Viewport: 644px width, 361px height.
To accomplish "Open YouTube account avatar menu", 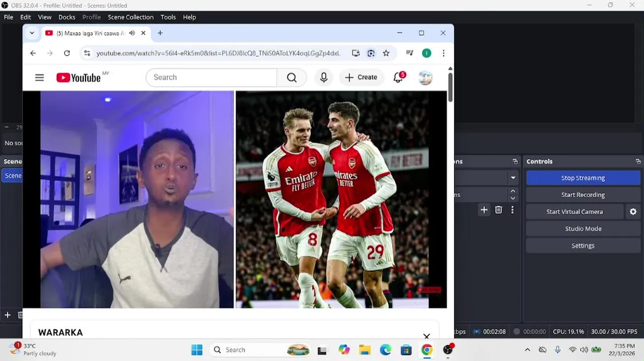I will (x=425, y=77).
